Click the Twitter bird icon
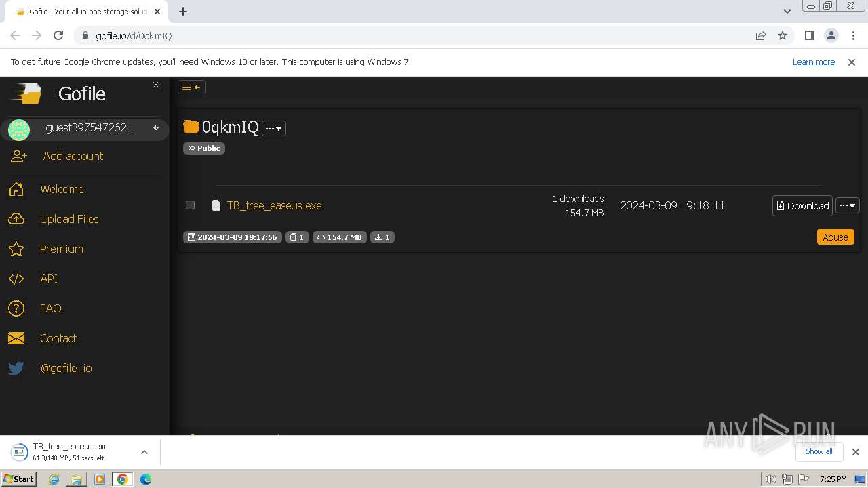Viewport: 868px width, 488px height. (16, 368)
